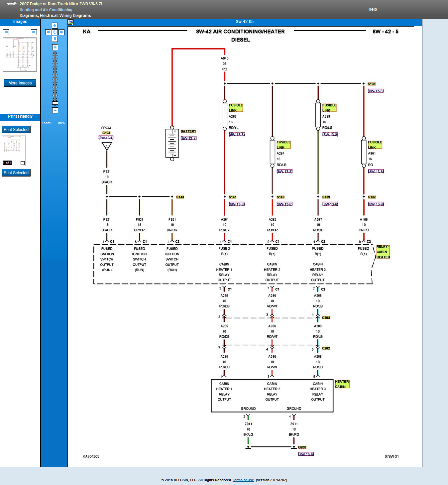Click the Print Selected button
The width and height of the screenshot is (448, 485).
tap(16, 129)
